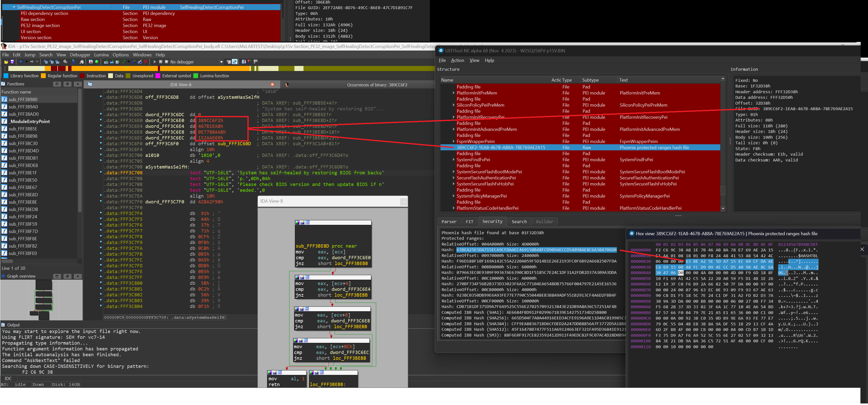The height and width of the screenshot is (405, 868).
Task: Open the Lumina menu in IDA
Action: pos(101,55)
